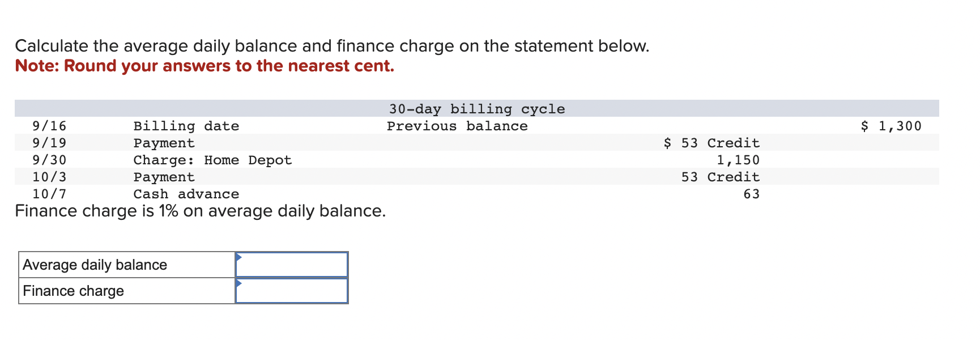Click the 30-day billing cycle header
Screen dimensions: 980x340
tap(476, 109)
